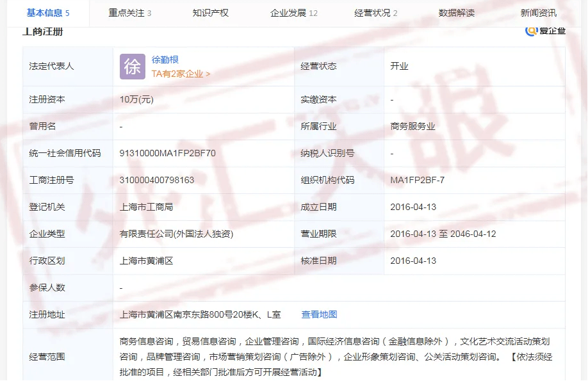Click the 注册地址 address text
This screenshot has width=588, height=381.
click(200, 314)
